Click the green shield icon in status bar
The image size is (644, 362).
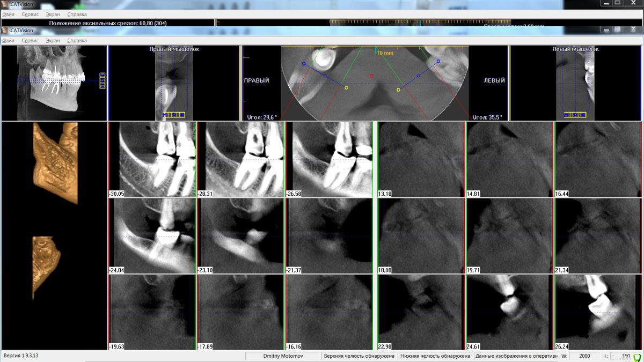click(637, 357)
